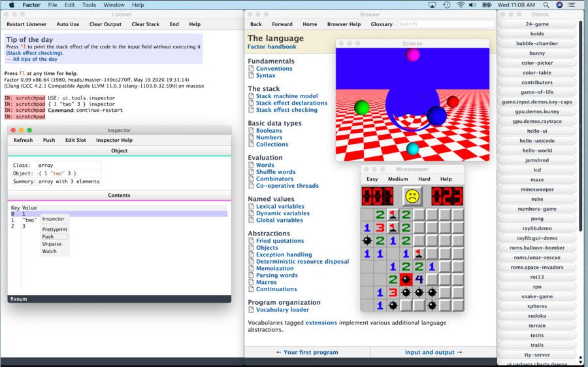Viewport: 588px width, 367px height.
Task: Click Clear Output in Listener toolbar
Action: pos(105,24)
